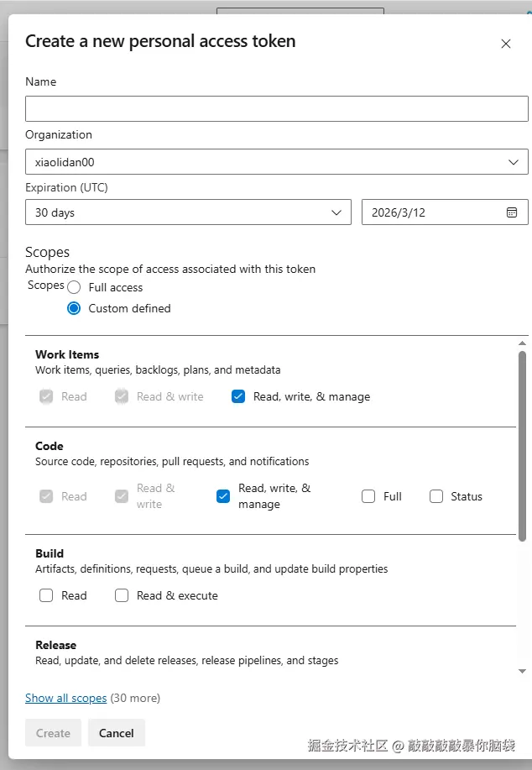Enable the Code Full checkbox

pos(368,496)
